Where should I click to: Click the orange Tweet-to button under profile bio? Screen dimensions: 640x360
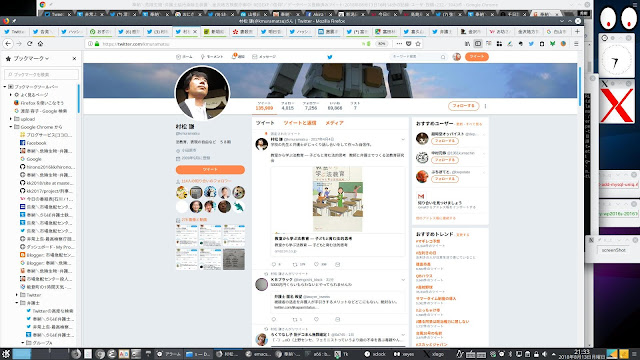click(x=210, y=169)
